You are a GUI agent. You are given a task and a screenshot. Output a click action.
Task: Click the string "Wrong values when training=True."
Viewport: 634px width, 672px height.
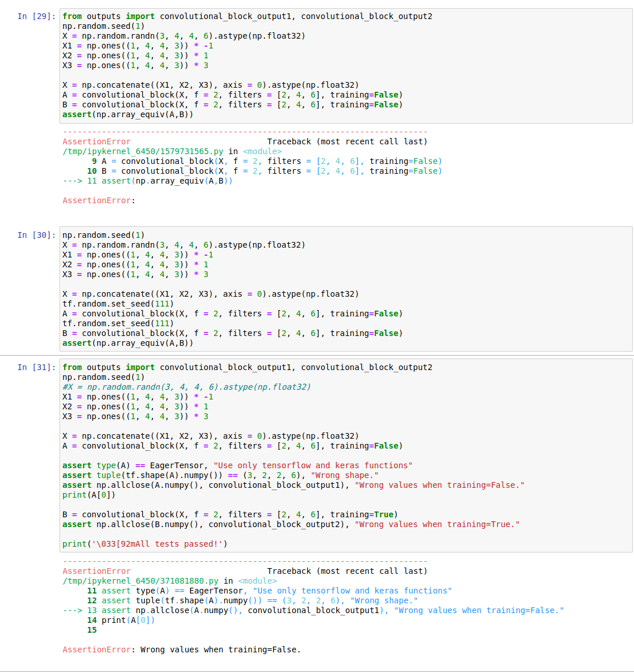pyautogui.click(x=437, y=524)
